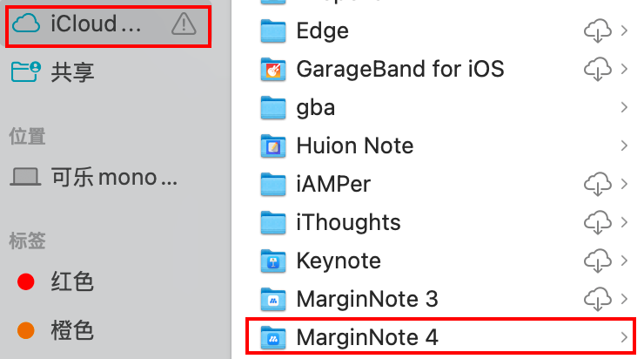This screenshot has height=359, width=644.
Task: Download the Keynote folder via its cloud icon
Action: tap(598, 261)
